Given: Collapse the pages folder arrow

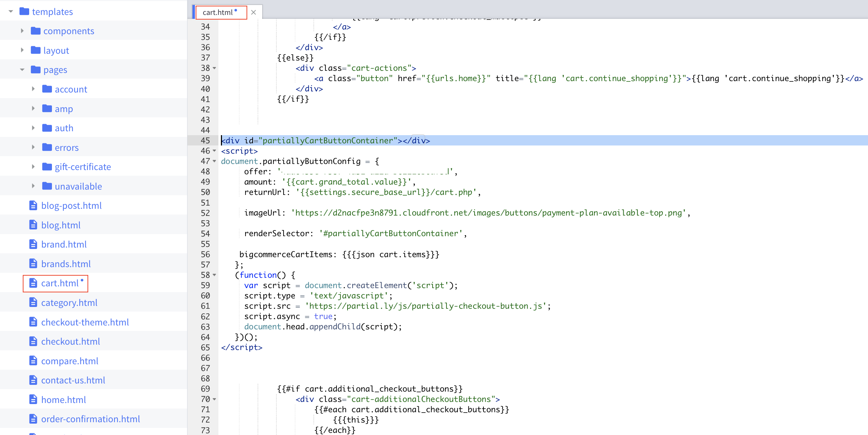Looking at the screenshot, I should coord(22,70).
